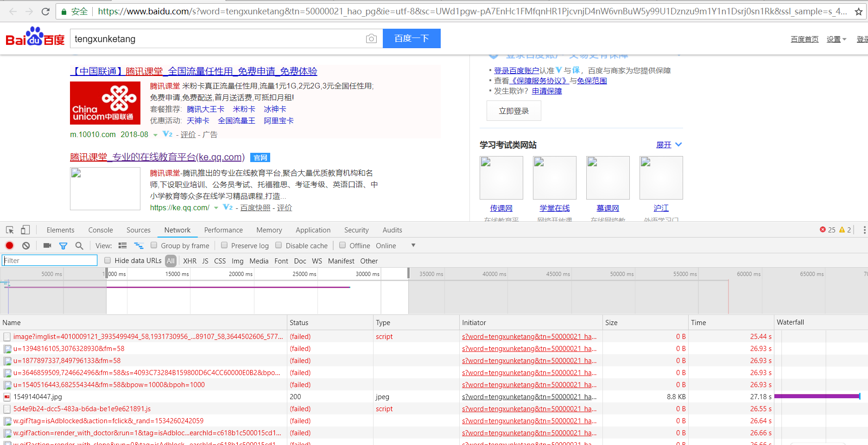Click the secure padlock icon
This screenshot has width=868, height=445.
click(64, 12)
